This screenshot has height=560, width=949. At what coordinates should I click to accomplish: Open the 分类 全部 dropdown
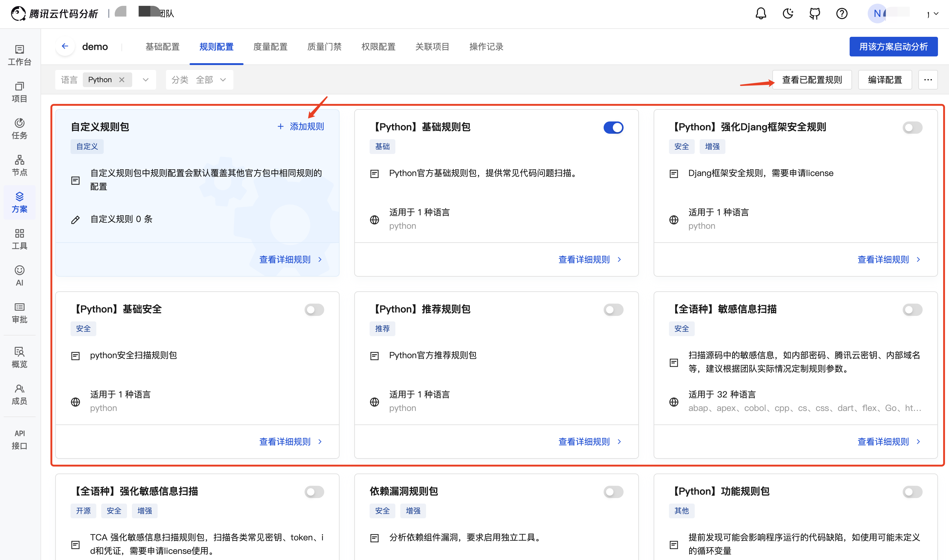pyautogui.click(x=199, y=80)
